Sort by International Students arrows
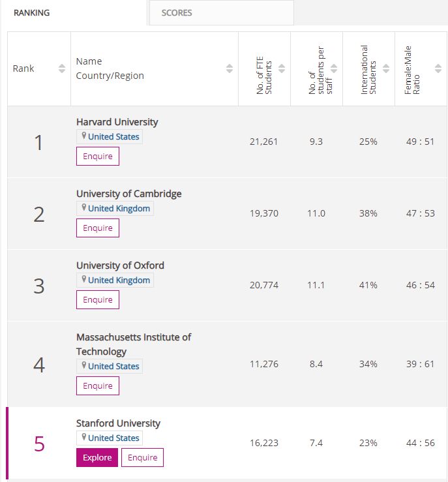 (386, 68)
